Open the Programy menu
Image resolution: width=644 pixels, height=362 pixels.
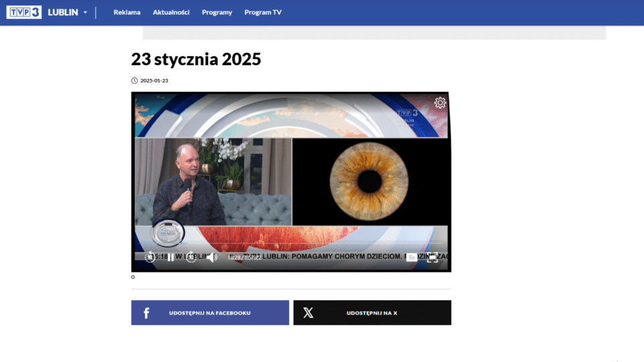217,13
